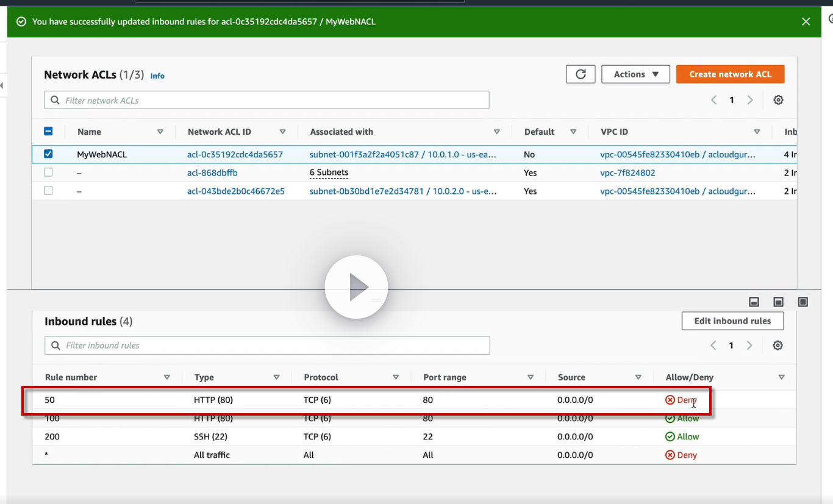The width and height of the screenshot is (833, 504).
Task: Click Create network ACL button
Action: pos(730,74)
